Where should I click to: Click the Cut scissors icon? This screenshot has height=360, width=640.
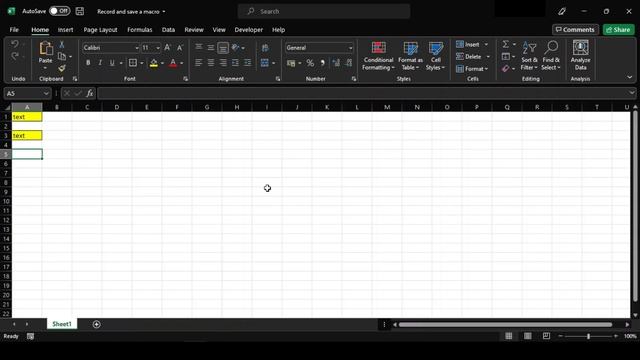pos(62,44)
